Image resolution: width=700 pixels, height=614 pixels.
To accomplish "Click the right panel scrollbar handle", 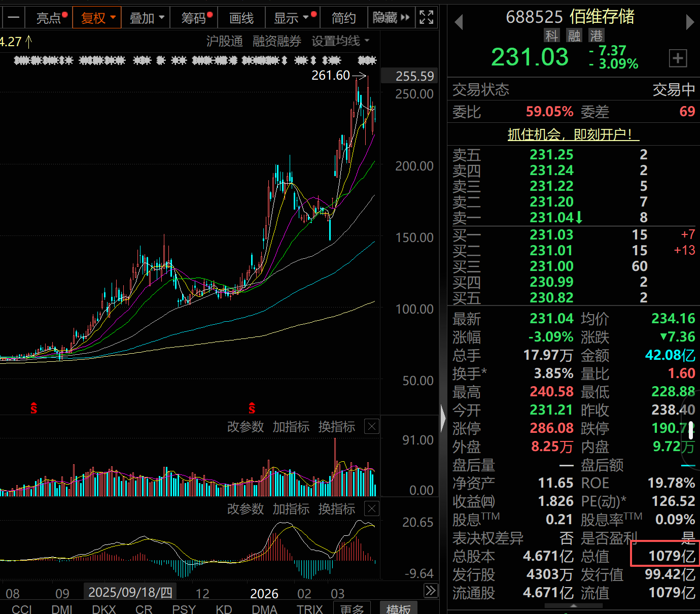I will pyautogui.click(x=691, y=430).
